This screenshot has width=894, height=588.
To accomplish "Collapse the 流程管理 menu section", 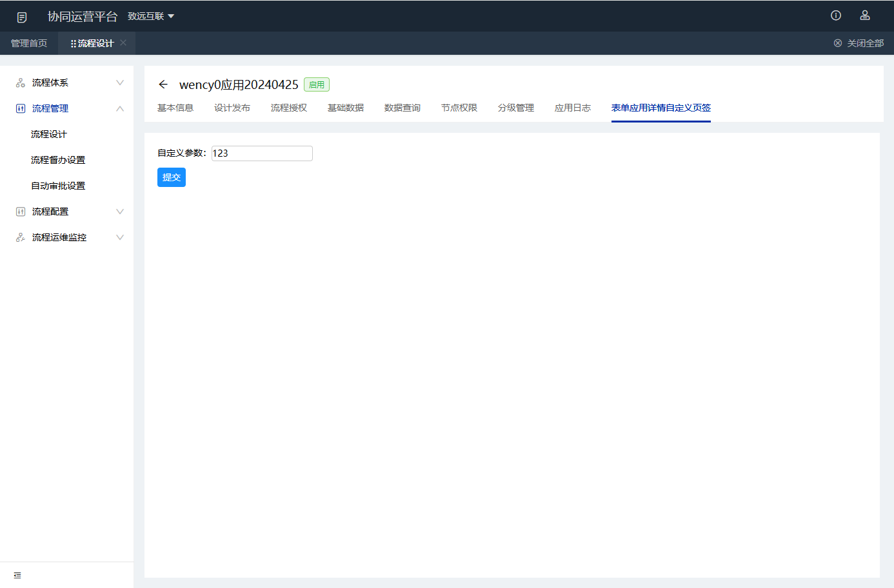I will pos(119,108).
